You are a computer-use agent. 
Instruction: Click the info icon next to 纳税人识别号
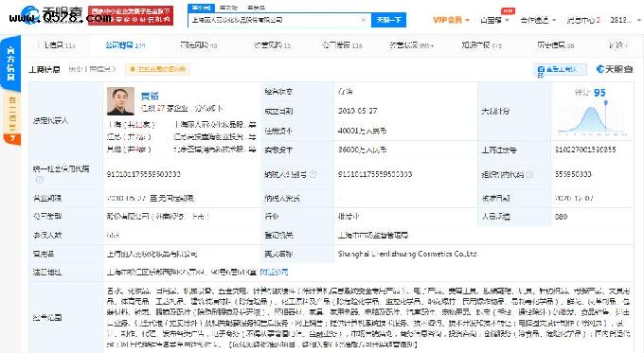[x=313, y=174]
